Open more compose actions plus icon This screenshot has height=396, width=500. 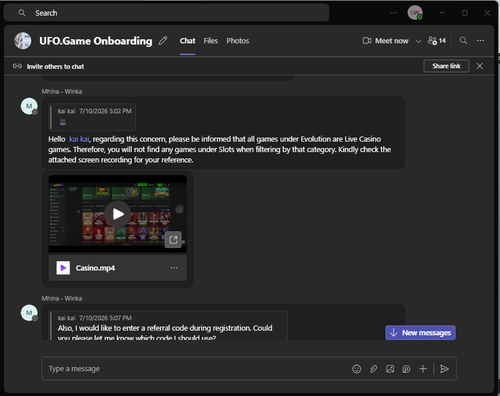(x=423, y=369)
